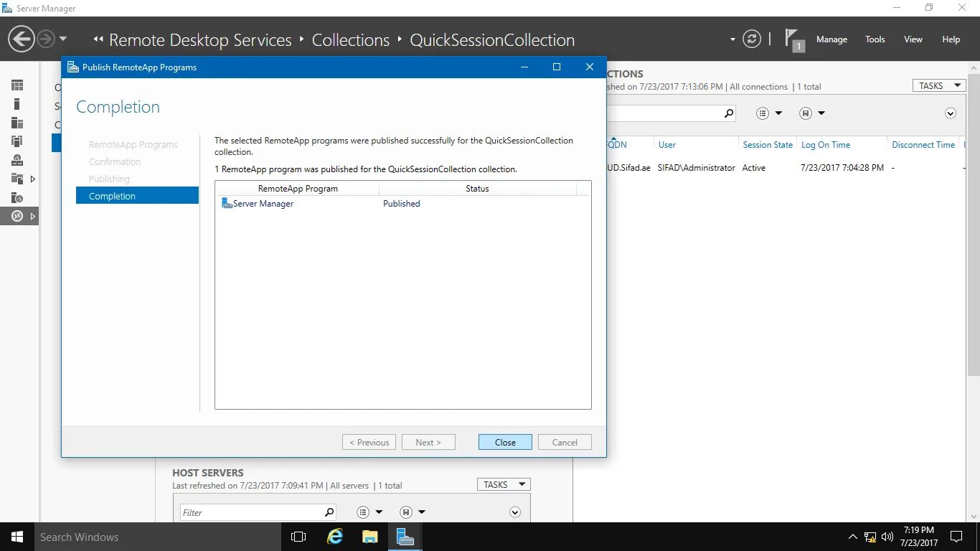Open the All Servers sidebar icon
The height and width of the screenshot is (551, 980).
(x=17, y=123)
